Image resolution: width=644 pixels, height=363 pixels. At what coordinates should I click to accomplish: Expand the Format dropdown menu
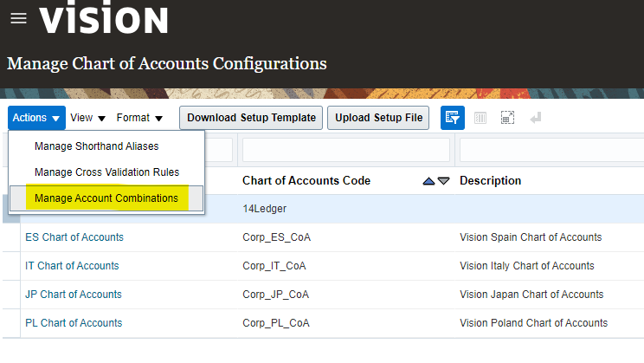click(x=139, y=118)
